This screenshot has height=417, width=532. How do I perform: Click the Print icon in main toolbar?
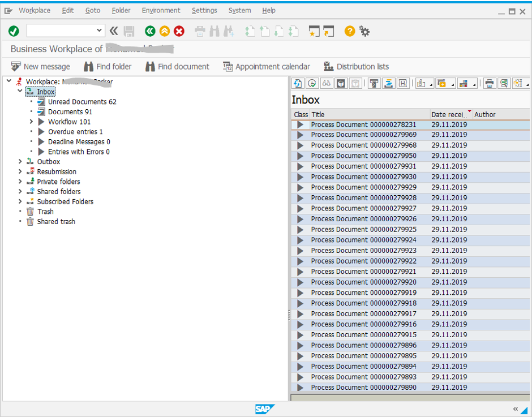point(200,31)
